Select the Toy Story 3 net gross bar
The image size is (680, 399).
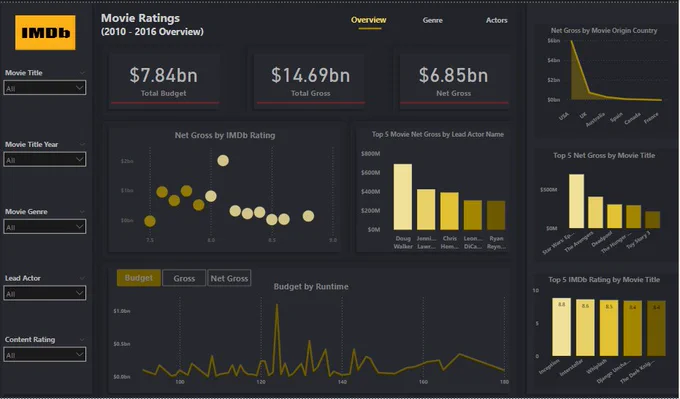[x=653, y=220]
